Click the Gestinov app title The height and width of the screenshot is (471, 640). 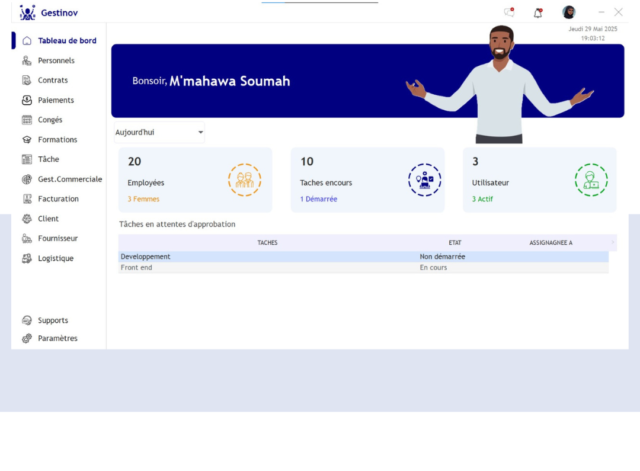tap(59, 13)
